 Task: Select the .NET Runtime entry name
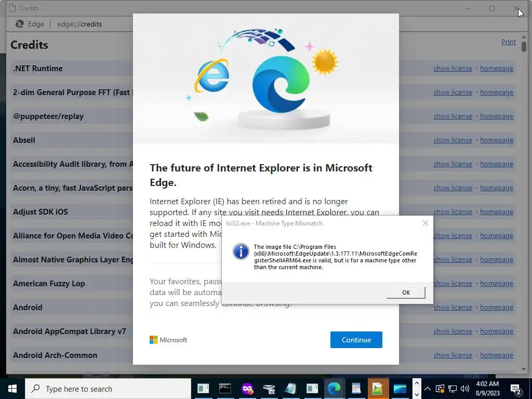click(x=37, y=68)
